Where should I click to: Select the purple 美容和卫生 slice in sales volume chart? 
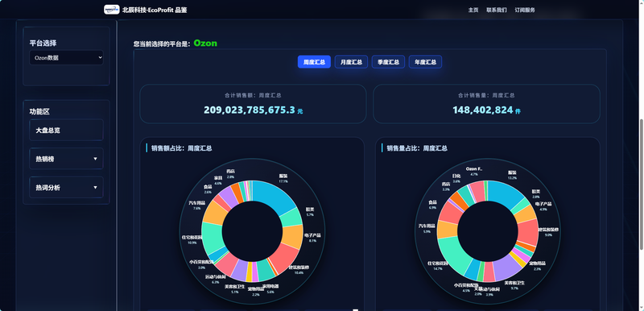coord(506,269)
